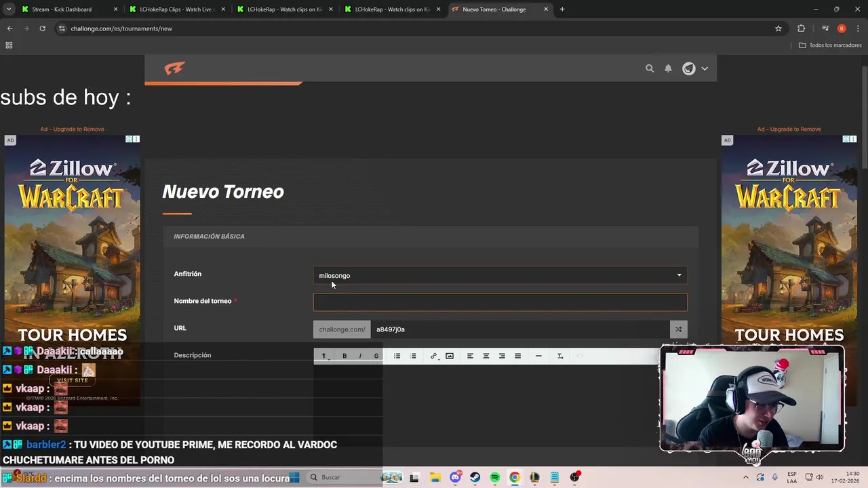Open Chrome from taskbar
The height and width of the screenshot is (488, 868).
click(x=515, y=477)
